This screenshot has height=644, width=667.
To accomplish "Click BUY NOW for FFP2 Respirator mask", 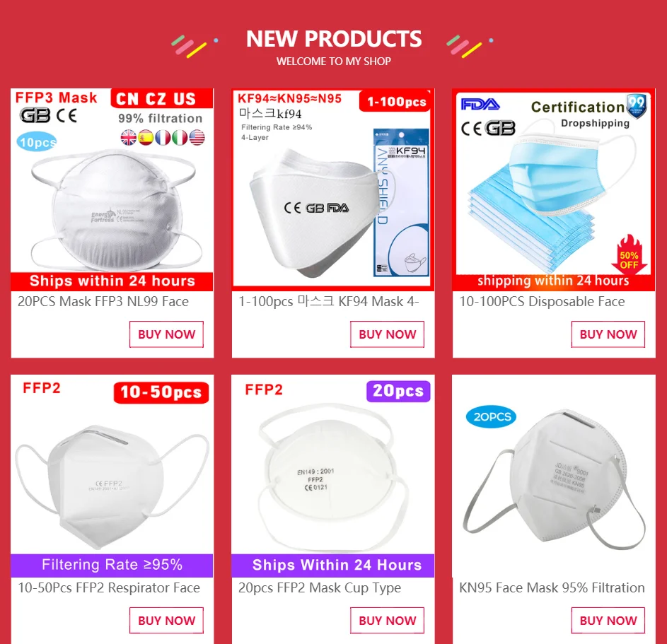I will tap(166, 621).
